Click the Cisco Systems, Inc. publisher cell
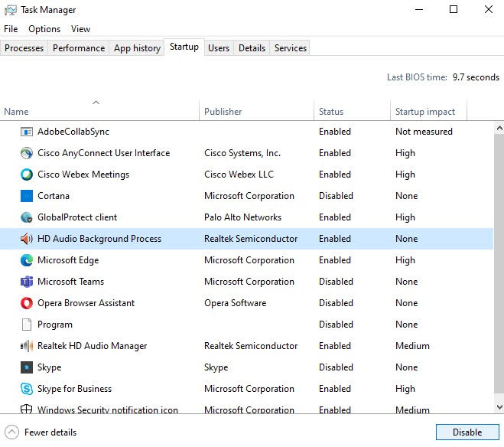504x447 pixels. click(242, 153)
